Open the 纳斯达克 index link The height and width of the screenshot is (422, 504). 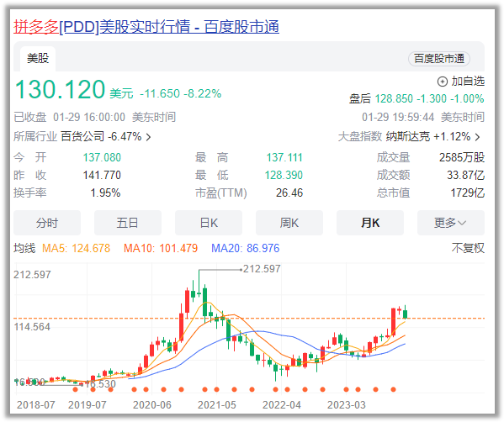point(407,136)
